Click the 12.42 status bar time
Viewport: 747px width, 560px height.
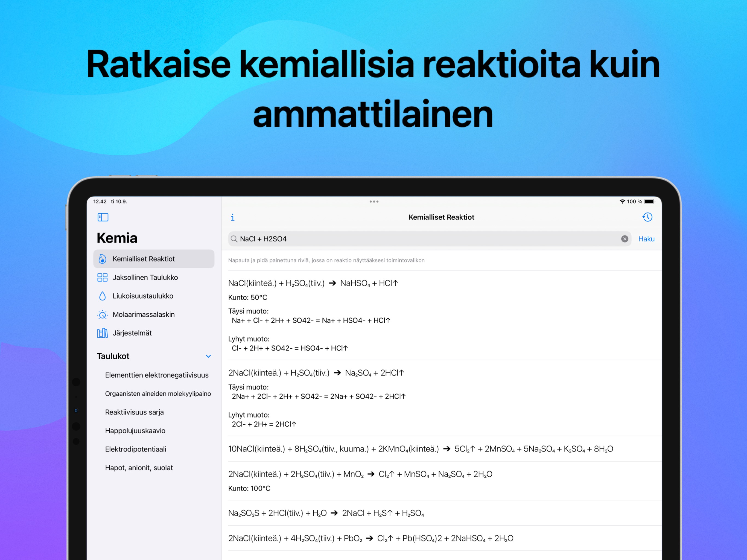tap(100, 201)
